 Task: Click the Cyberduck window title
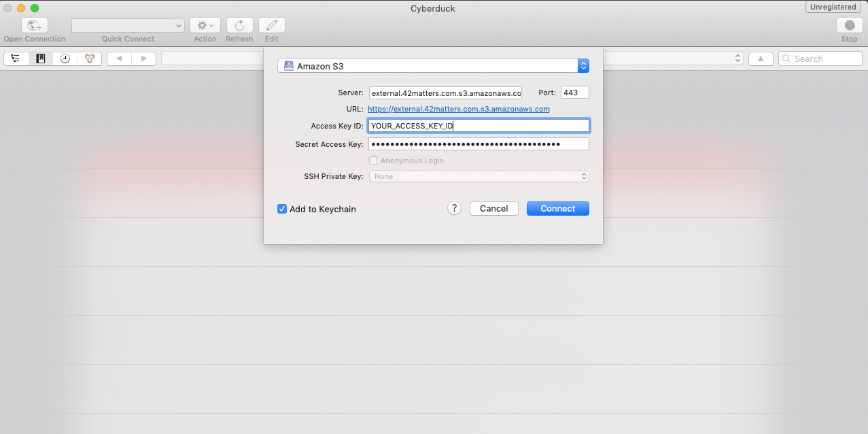(433, 8)
